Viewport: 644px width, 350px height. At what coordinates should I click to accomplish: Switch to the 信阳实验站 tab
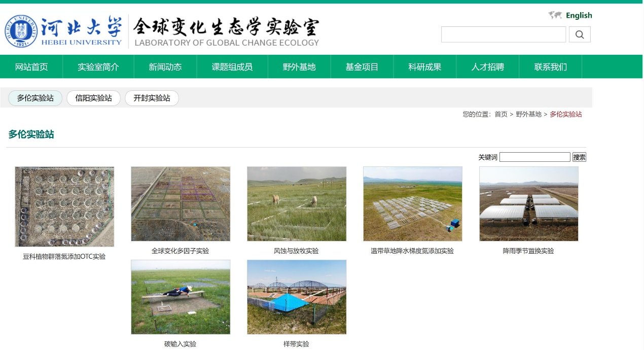(93, 98)
